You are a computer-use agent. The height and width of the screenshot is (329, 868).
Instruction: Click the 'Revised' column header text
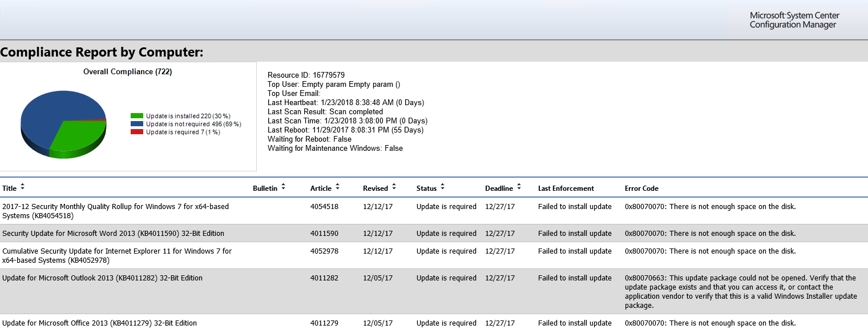tap(376, 188)
